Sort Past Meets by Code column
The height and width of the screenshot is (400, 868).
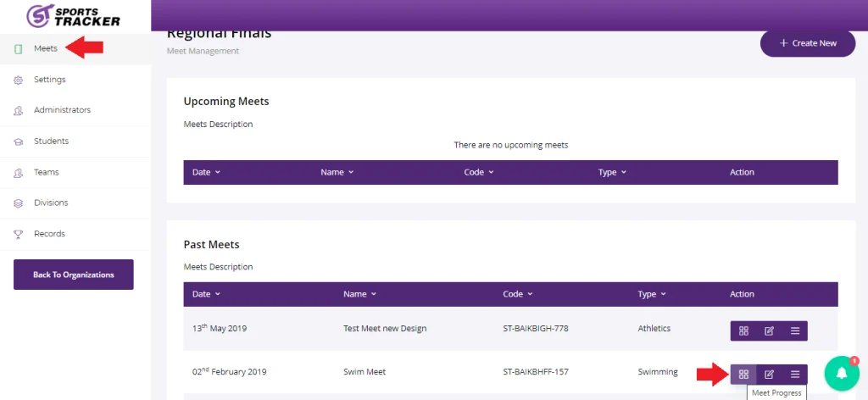[x=519, y=294]
